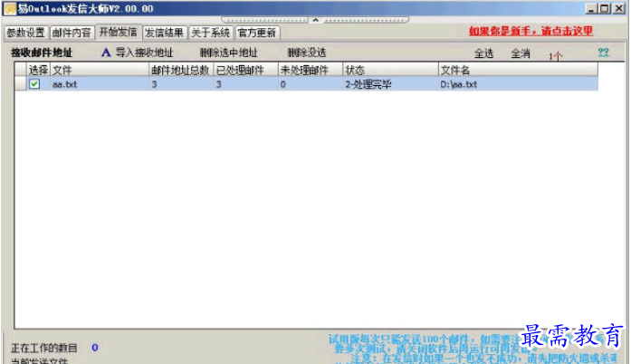631x364 pixels.
Task: Click the 未处理邮件 column header
Action: tap(310, 70)
